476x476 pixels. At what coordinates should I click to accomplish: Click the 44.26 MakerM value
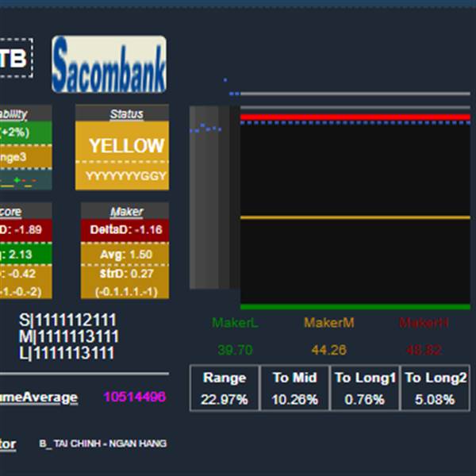pyautogui.click(x=329, y=350)
